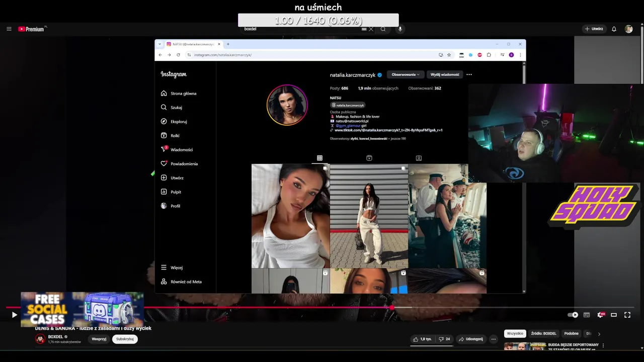Expand the Obserwowanie following dropdown
Screen dimensions: 644x362
pyautogui.click(x=406, y=74)
